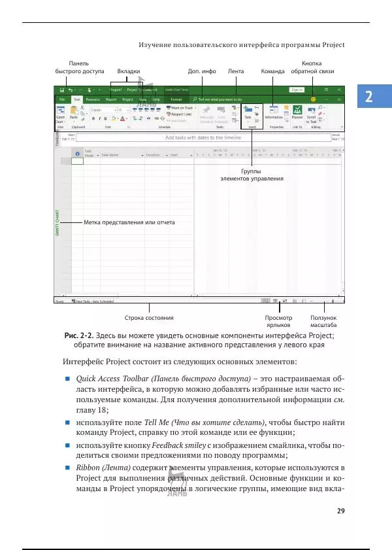Screen dimensions: 392x550
Task: Open the Help tab
Action: [x=156, y=99]
